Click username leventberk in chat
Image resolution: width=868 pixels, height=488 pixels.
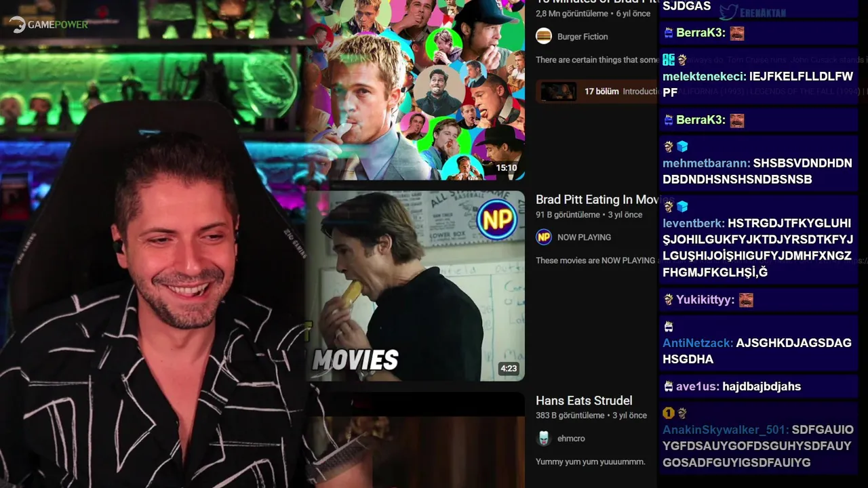pos(693,223)
